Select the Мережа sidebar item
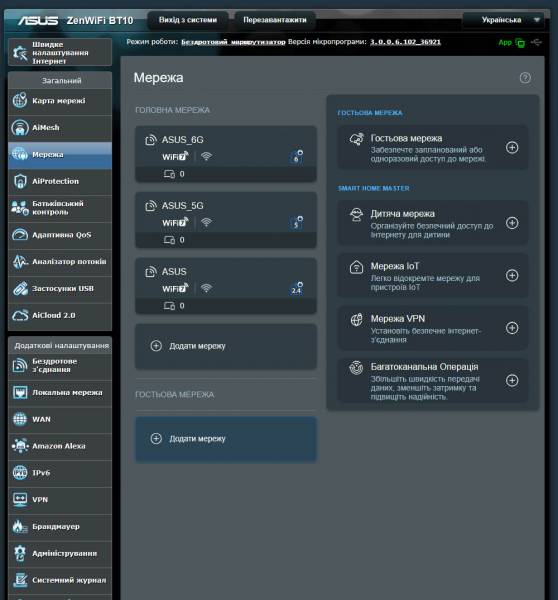Screen dimensions: 558x600 tap(60, 155)
